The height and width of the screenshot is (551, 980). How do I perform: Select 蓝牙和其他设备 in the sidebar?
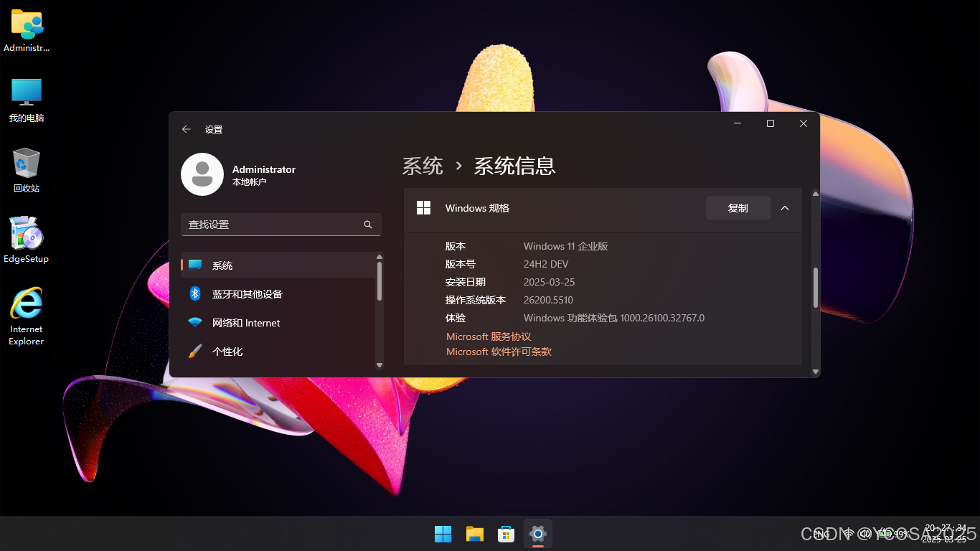(278, 293)
